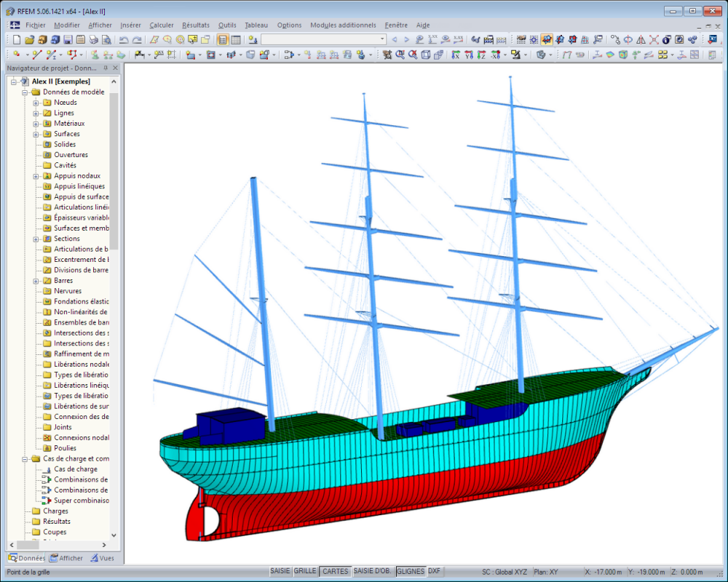728x582 pixels.
Task: Show view in X direction
Action: click(456, 55)
